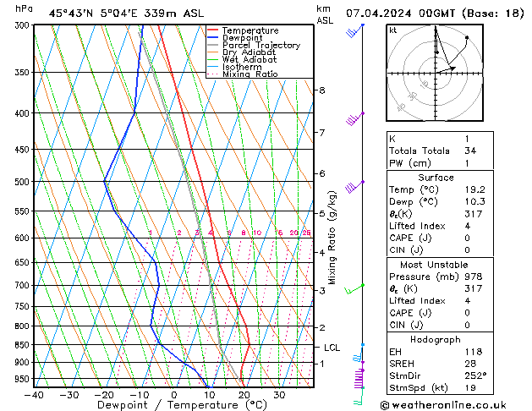The width and height of the screenshot is (532, 411).
Task: Click the blue line sample beside Dewpoint legend
Action: [213, 37]
